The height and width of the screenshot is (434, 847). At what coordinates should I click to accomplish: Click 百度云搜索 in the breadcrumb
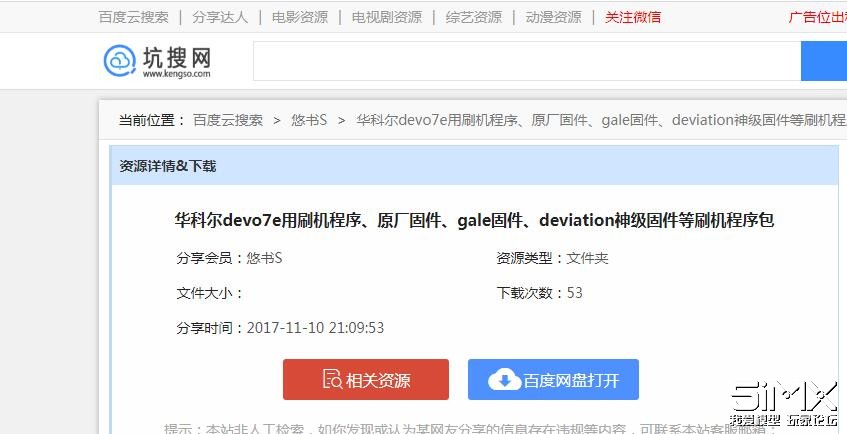pyautogui.click(x=228, y=120)
